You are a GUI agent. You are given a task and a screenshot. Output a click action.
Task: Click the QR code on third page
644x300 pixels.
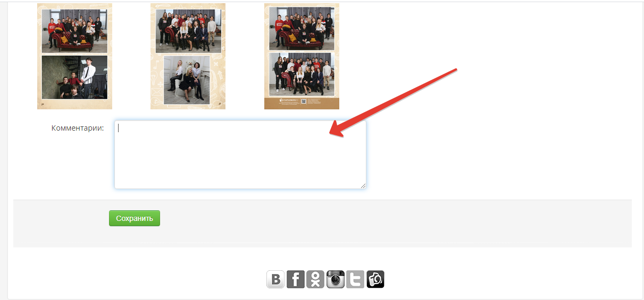304,101
